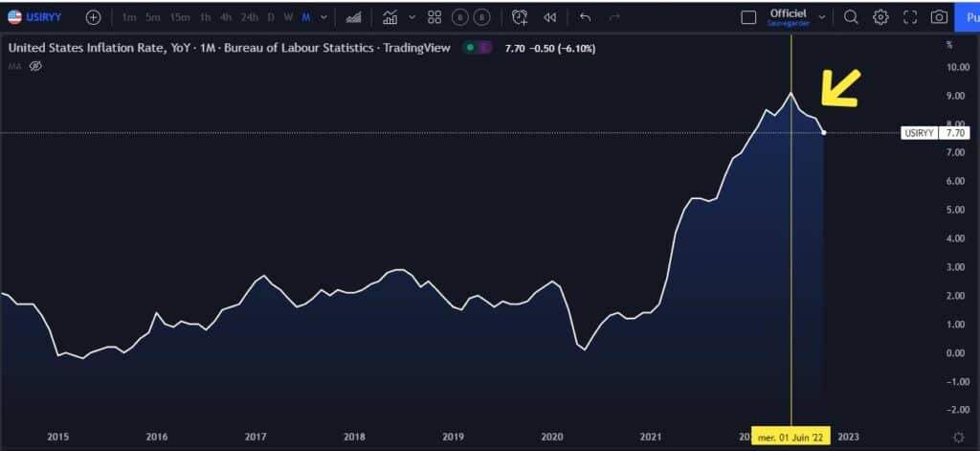Toggle fullscreen mode icon
Image resolution: width=980 pixels, height=451 pixels.
tap(910, 17)
